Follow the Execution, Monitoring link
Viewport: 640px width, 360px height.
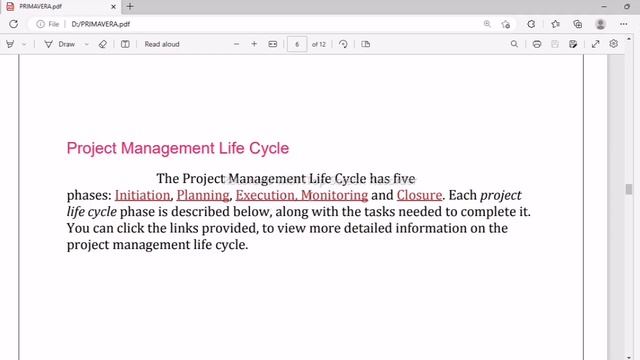pos(302,195)
